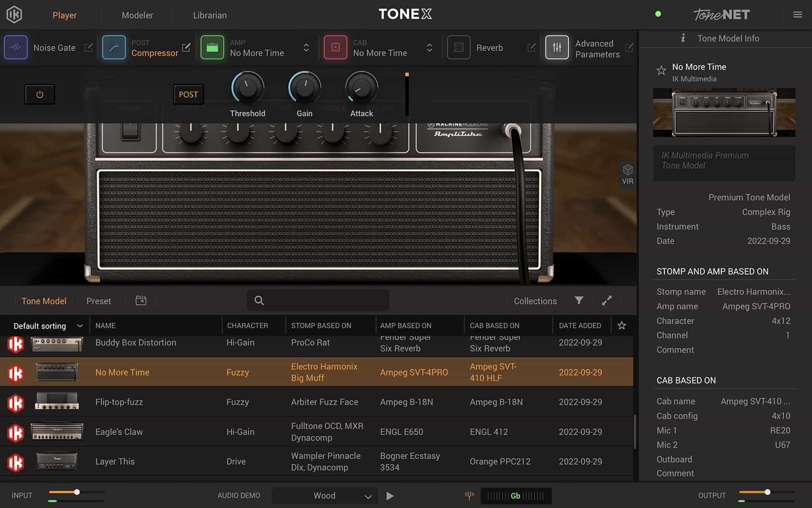This screenshot has width=812, height=508.
Task: Click the save preset folder icon
Action: 141,300
